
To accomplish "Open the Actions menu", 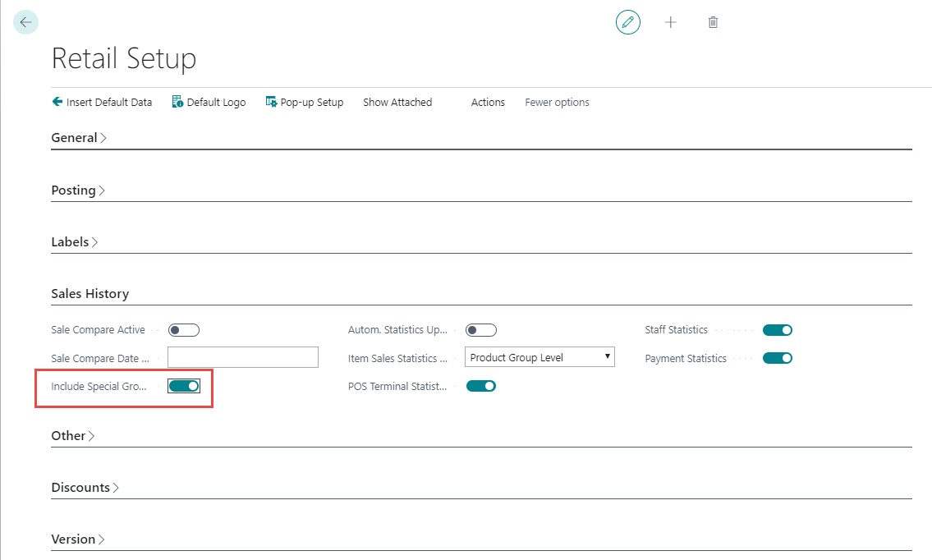I will (488, 103).
